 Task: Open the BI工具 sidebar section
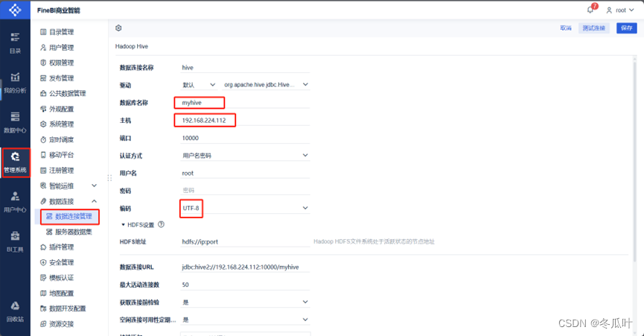(x=15, y=242)
